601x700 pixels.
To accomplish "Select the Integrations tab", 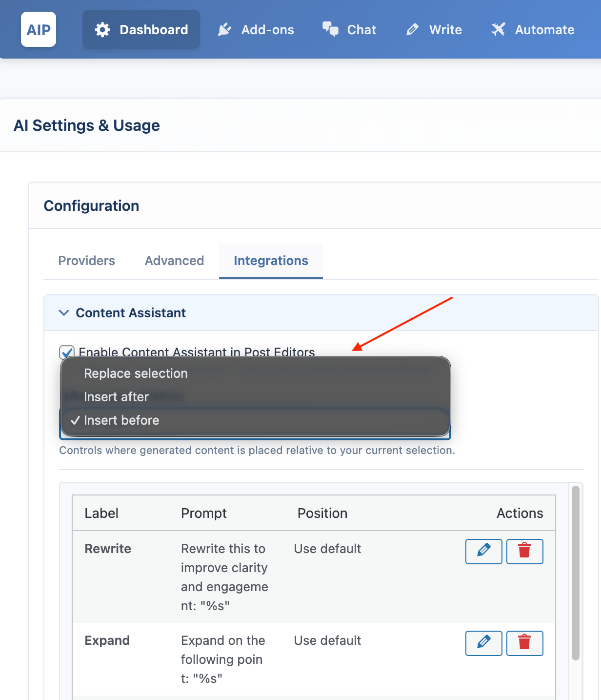I will [x=271, y=261].
